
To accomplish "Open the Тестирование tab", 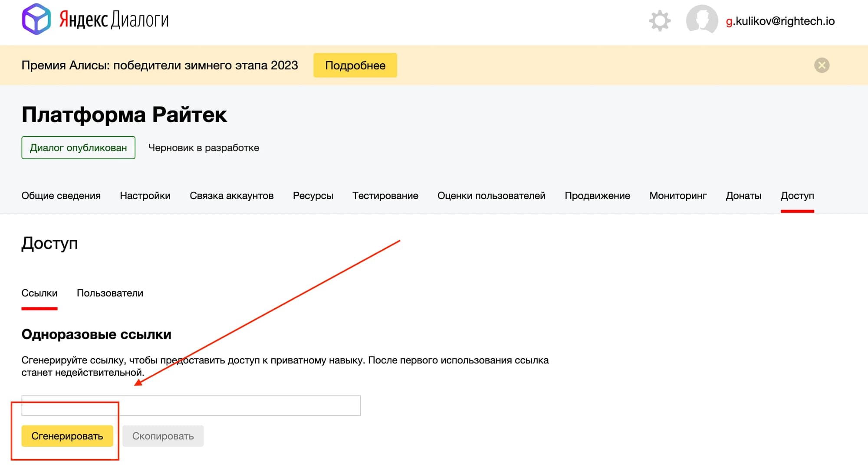I will (x=385, y=196).
